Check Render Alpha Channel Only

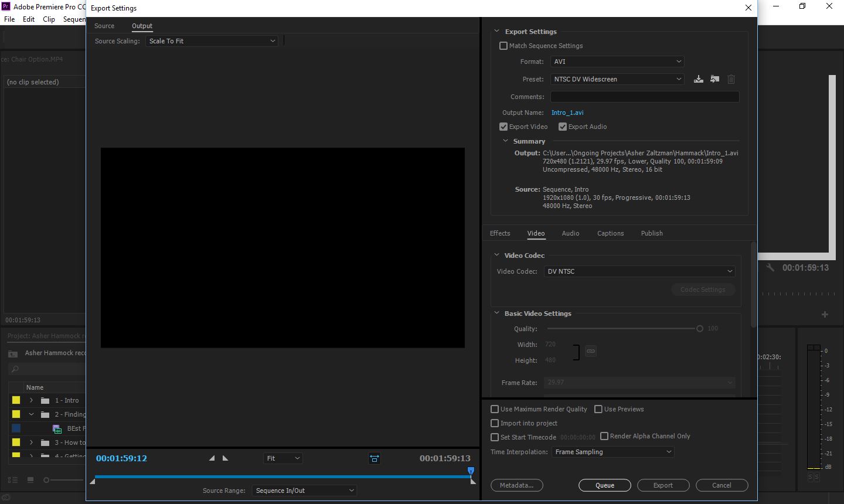pos(604,436)
